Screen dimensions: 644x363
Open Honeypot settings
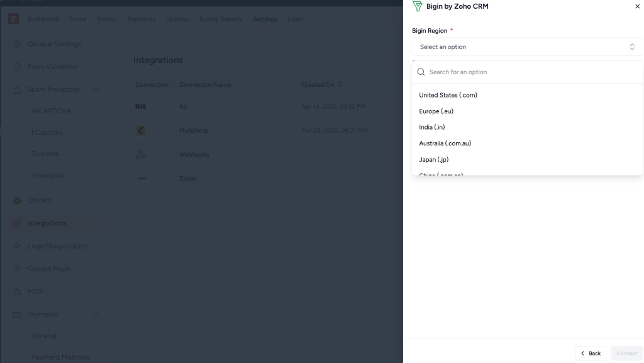(48, 176)
